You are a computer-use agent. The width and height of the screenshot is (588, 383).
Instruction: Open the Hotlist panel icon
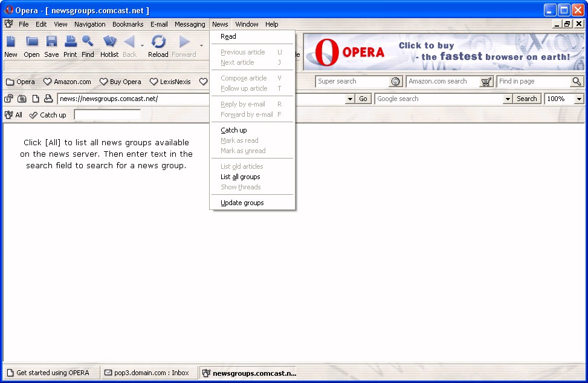coord(109,42)
